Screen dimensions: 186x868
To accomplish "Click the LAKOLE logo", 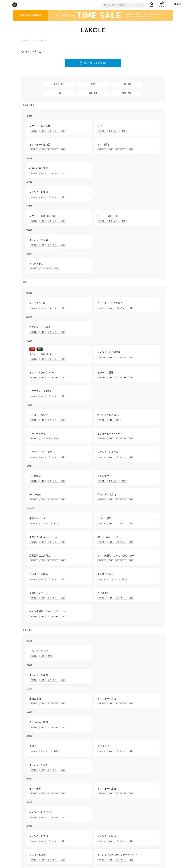I will [93, 30].
